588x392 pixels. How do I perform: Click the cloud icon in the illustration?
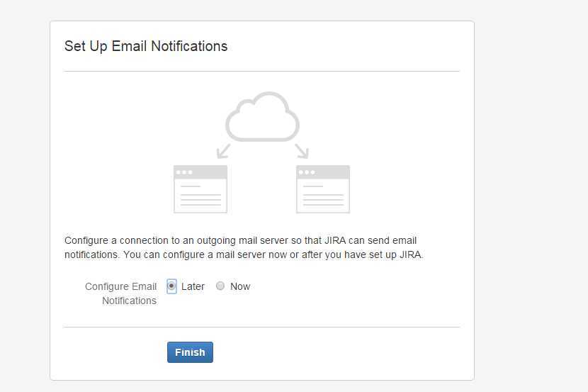[262, 117]
